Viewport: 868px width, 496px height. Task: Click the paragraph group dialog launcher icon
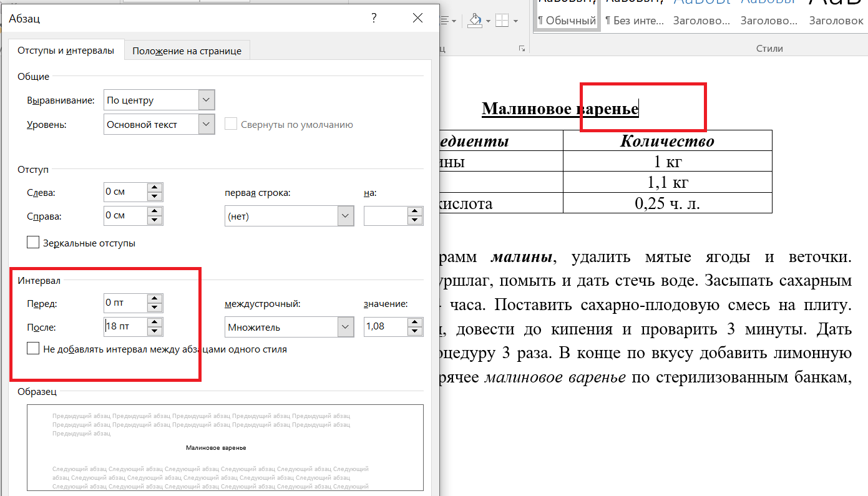click(x=522, y=49)
